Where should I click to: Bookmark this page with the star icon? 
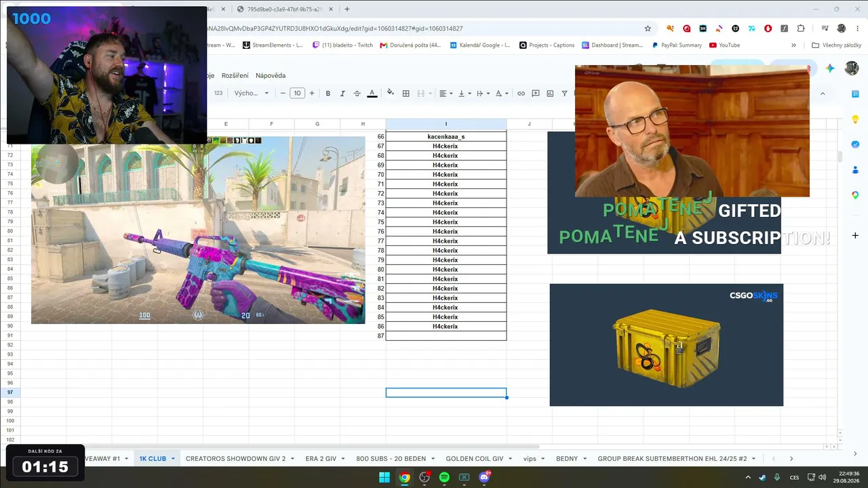[648, 28]
